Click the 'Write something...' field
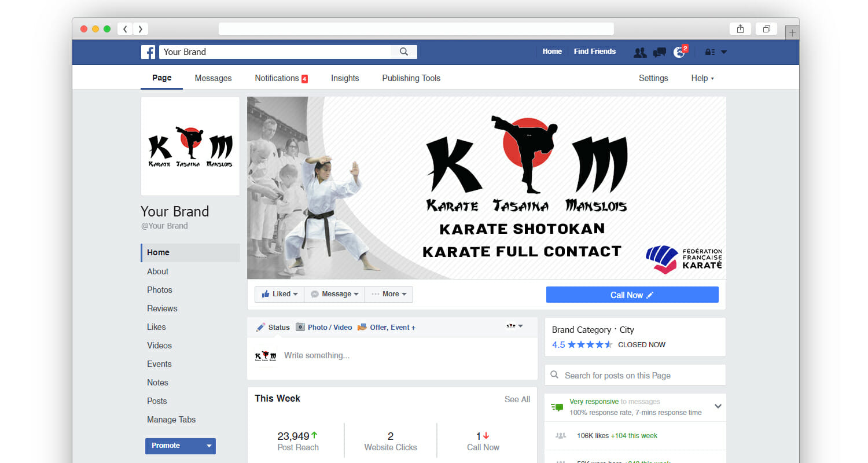The height and width of the screenshot is (463, 868). pos(317,355)
